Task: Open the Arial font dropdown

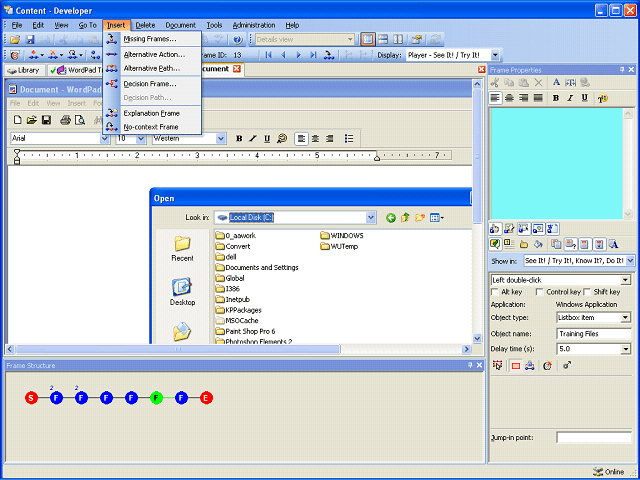Action: pos(104,139)
